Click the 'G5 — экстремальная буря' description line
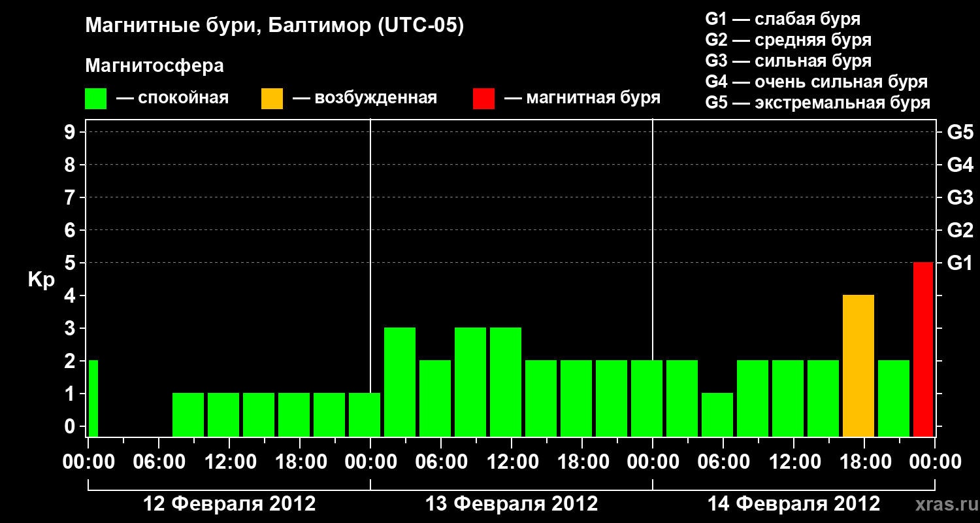 click(x=818, y=103)
